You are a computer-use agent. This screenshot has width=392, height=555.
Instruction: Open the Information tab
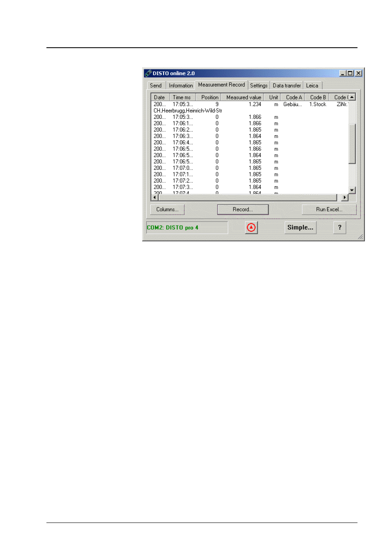(x=181, y=86)
